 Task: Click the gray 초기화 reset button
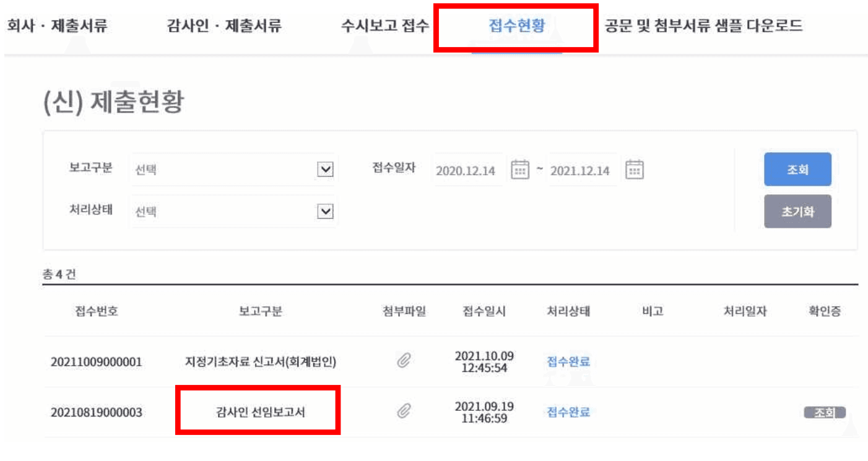pyautogui.click(x=797, y=212)
